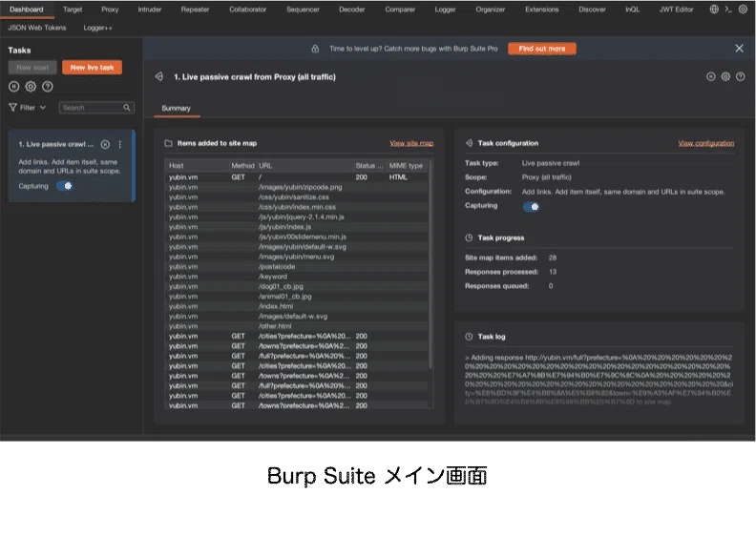Select the 1. Live passive crawl task card
756x536 pixels.
pyautogui.click(x=72, y=165)
